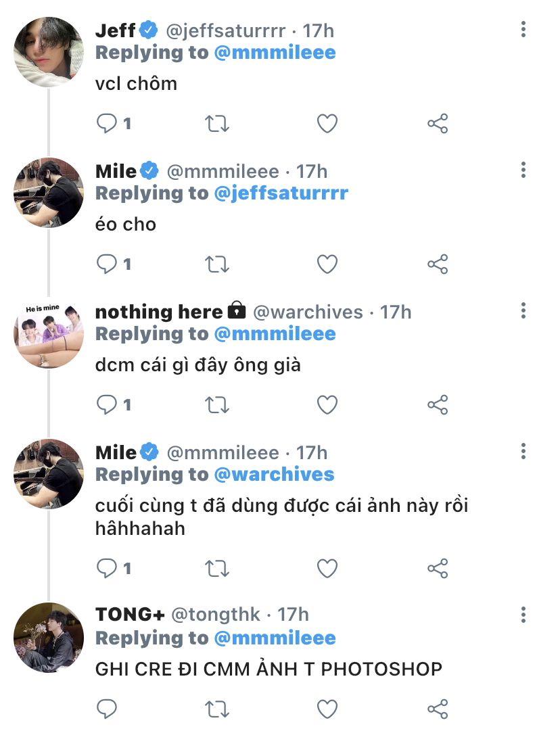This screenshot has width=560, height=731.
Task: Retweet Jeff's "vcl chôm" tweet
Action: click(x=217, y=124)
